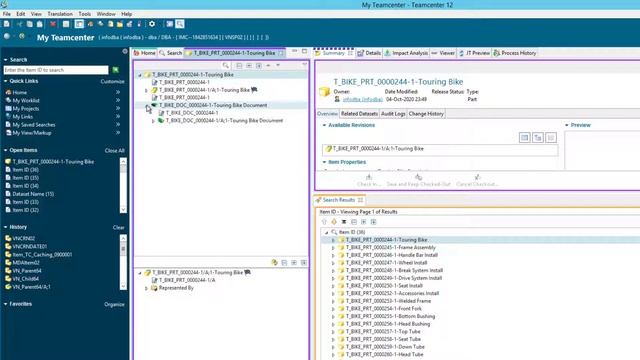640x360 pixels.
Task: Collapse the Quick Links section
Action: tap(6, 81)
